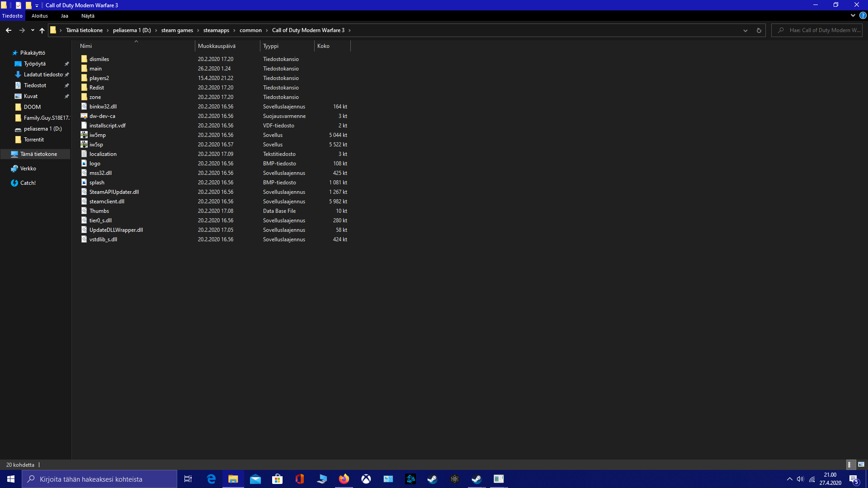The height and width of the screenshot is (488, 868).
Task: Select steamclient.dll file
Action: [107, 202]
